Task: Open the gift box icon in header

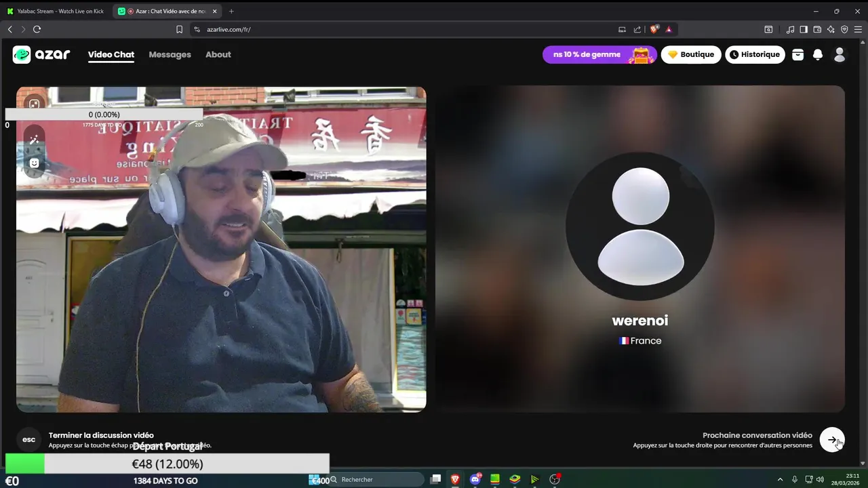Action: (797, 55)
